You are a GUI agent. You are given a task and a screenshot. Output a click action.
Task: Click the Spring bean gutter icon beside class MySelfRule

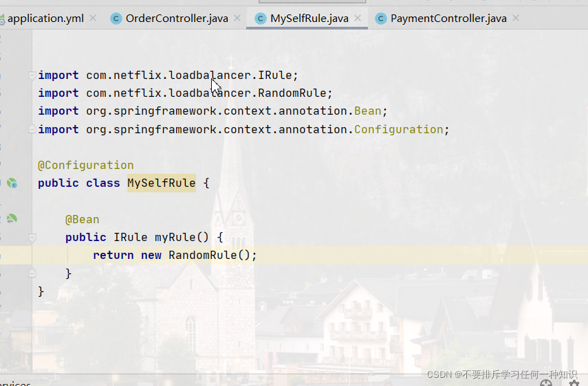tap(12, 183)
